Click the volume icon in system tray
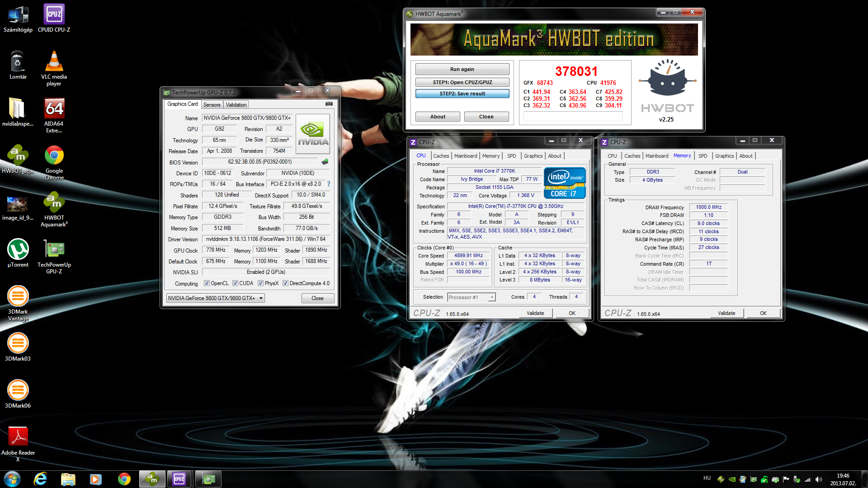This screenshot has width=868, height=488. coord(819,479)
